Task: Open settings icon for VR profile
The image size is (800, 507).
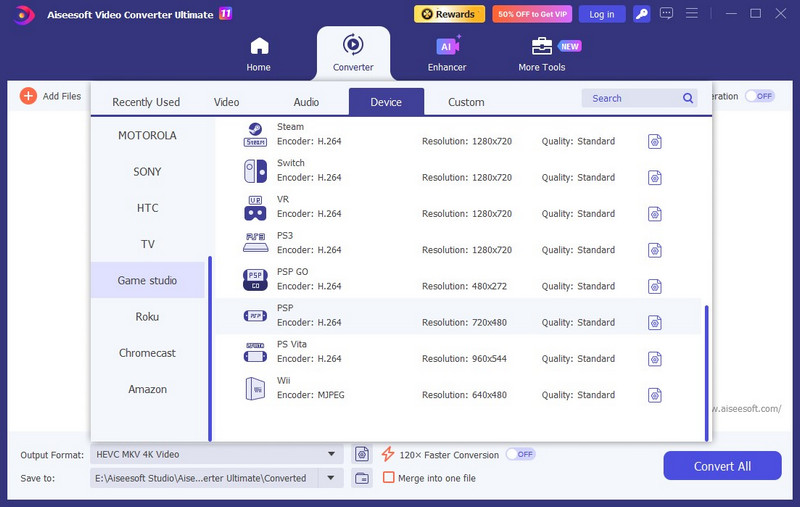Action: (655, 214)
